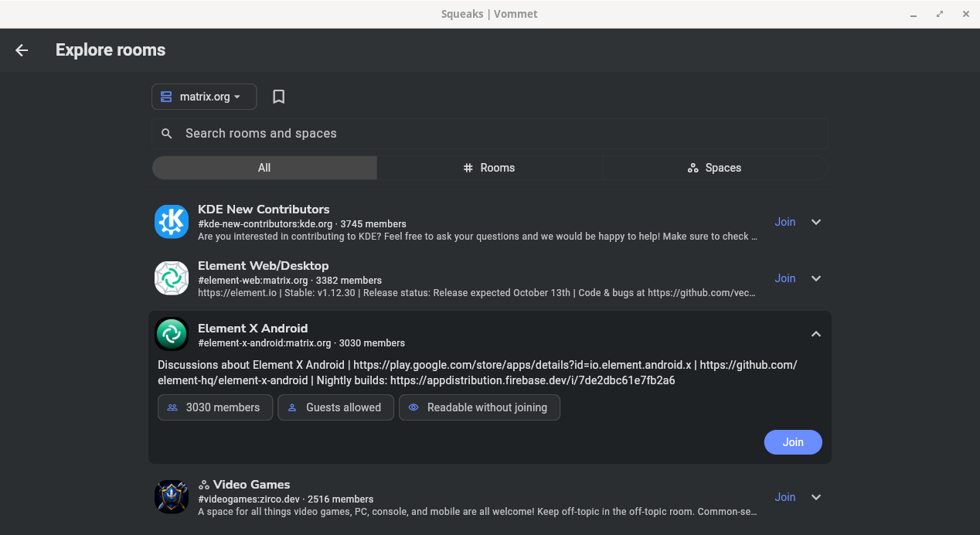Join KDE New Contributors room
This screenshot has width=980, height=535.
click(785, 222)
